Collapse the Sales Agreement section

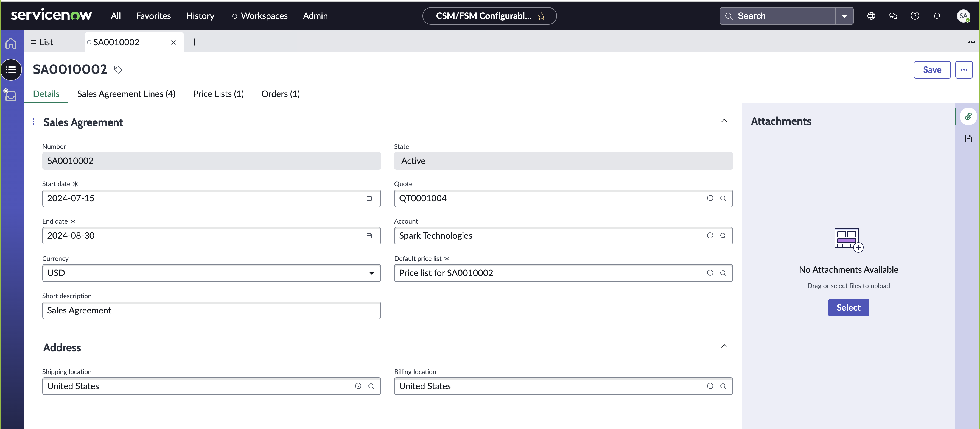pos(724,121)
